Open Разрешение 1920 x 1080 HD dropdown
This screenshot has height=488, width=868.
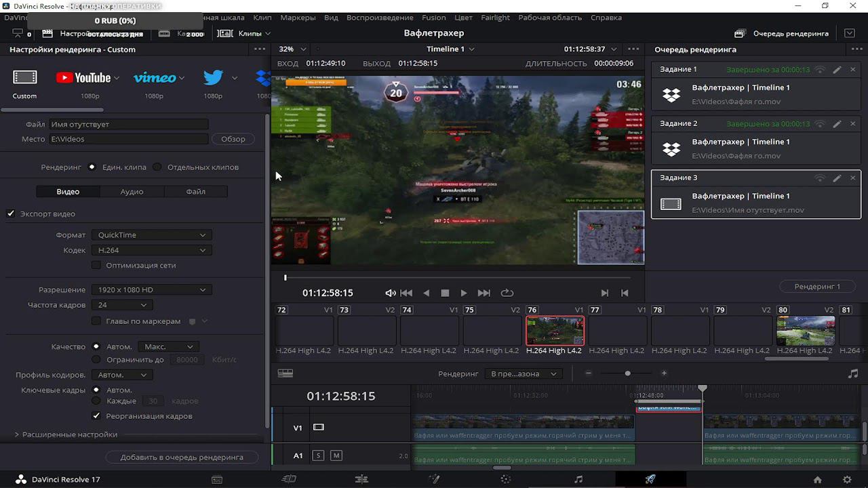tap(151, 289)
